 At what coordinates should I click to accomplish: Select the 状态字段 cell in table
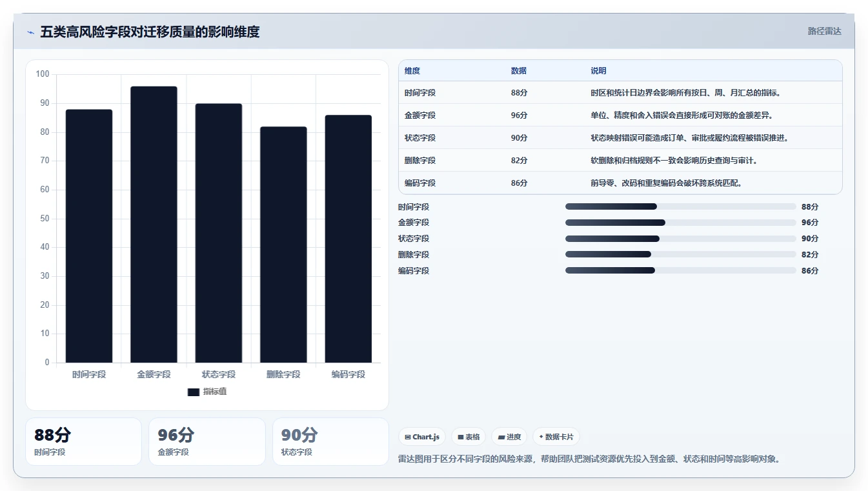click(x=420, y=138)
